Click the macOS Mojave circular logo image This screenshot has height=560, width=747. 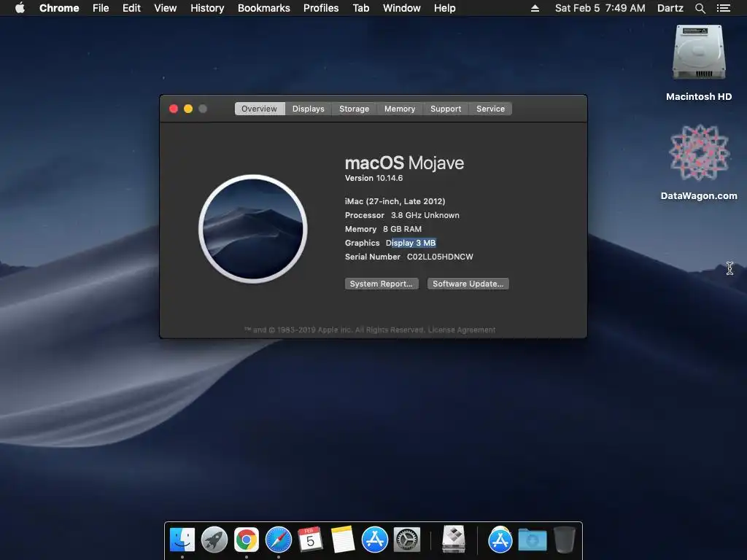click(253, 229)
